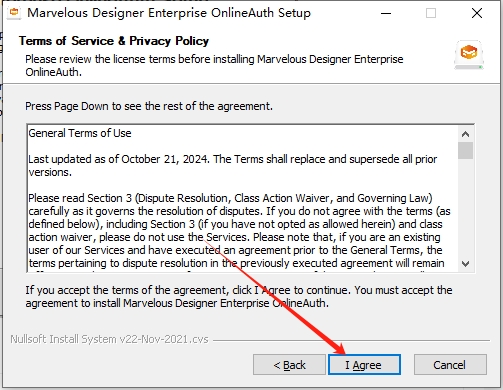
Task: Click the If you accept the terms notice
Action: (x=239, y=296)
